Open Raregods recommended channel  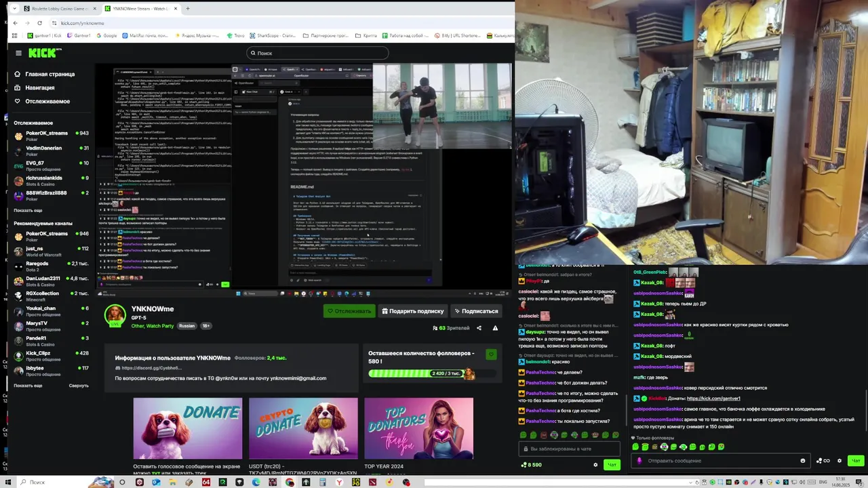(x=52, y=266)
